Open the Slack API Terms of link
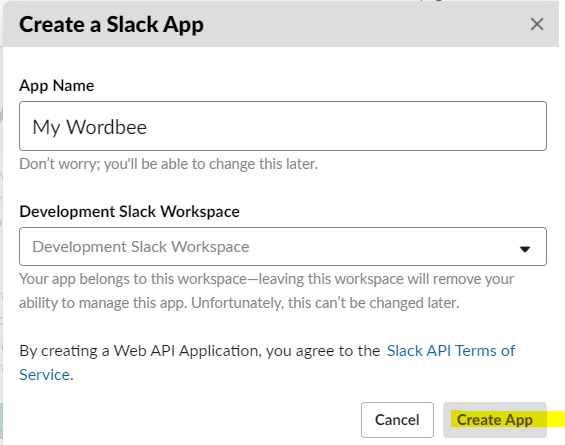 click(451, 351)
